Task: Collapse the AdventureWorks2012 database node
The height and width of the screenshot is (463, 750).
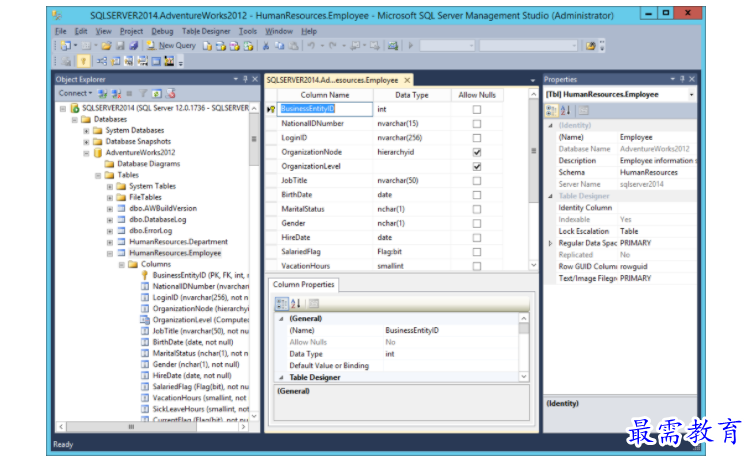Action: point(86,153)
